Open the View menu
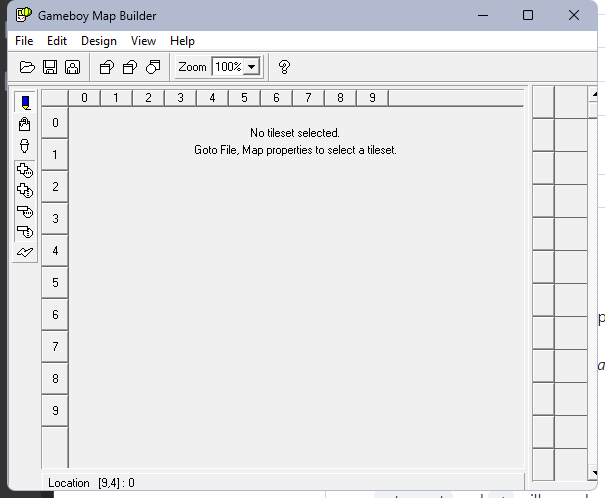Viewport: 605px width, 498px height. [x=143, y=41]
